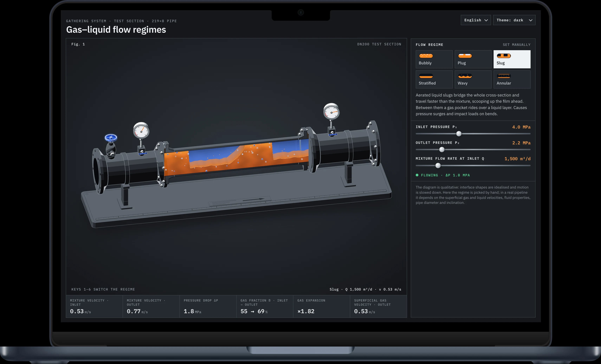Click the Gas Fraction 55 → 69 % card
Viewport: 601px width, 364px height.
click(x=265, y=306)
